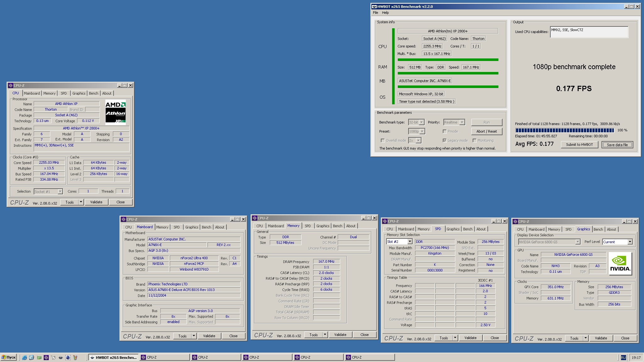Click the title bar icon of CPU-Z CPU window
Image resolution: width=644 pixels, height=362 pixels.
pyautogui.click(x=10, y=85)
